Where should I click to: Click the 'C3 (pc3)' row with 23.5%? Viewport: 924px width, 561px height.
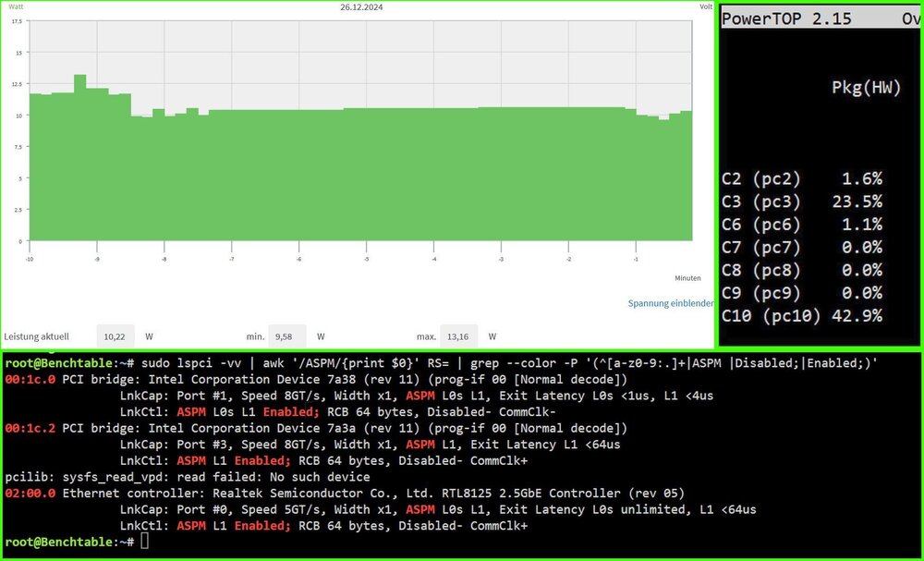click(x=802, y=201)
